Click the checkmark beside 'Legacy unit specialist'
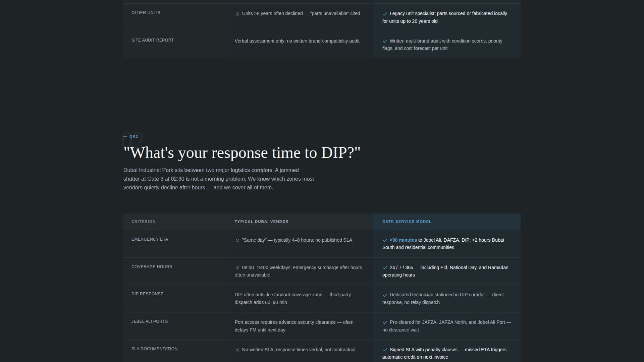Viewport: 644px width, 362px height. pos(385,14)
